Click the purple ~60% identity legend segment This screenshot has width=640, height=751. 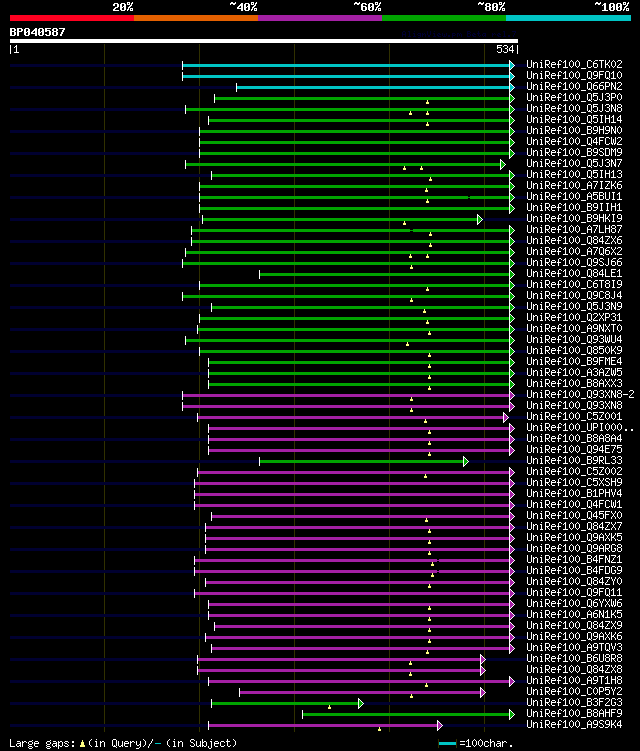click(320, 18)
